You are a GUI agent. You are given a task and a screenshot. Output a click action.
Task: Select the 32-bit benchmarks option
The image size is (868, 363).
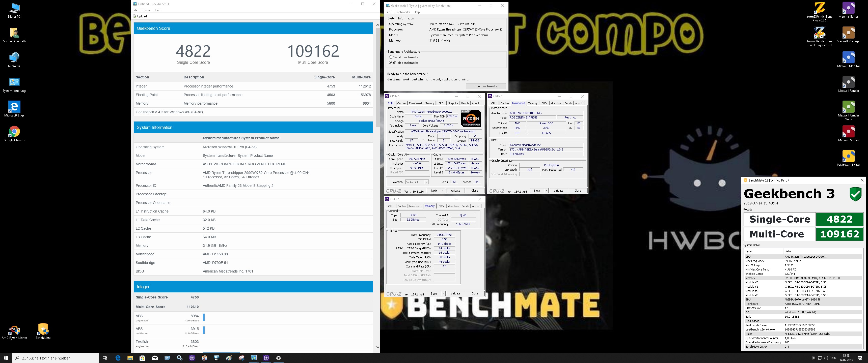pyautogui.click(x=404, y=57)
